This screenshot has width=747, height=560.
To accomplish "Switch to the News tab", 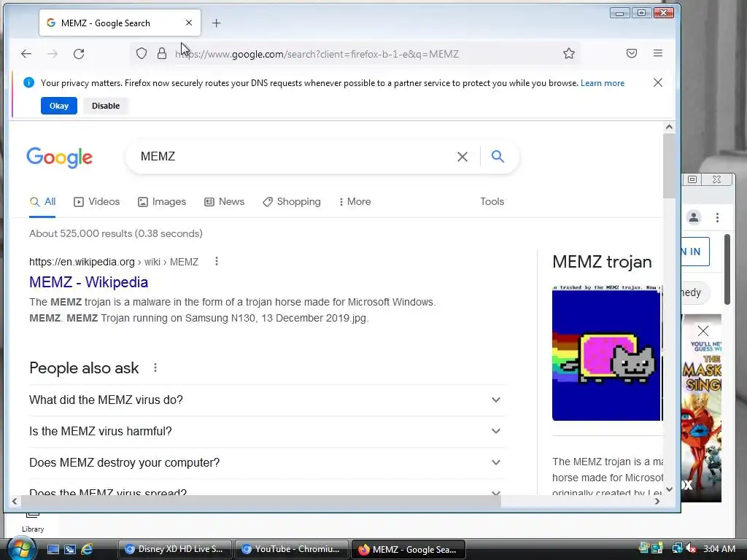I will 225,202.
